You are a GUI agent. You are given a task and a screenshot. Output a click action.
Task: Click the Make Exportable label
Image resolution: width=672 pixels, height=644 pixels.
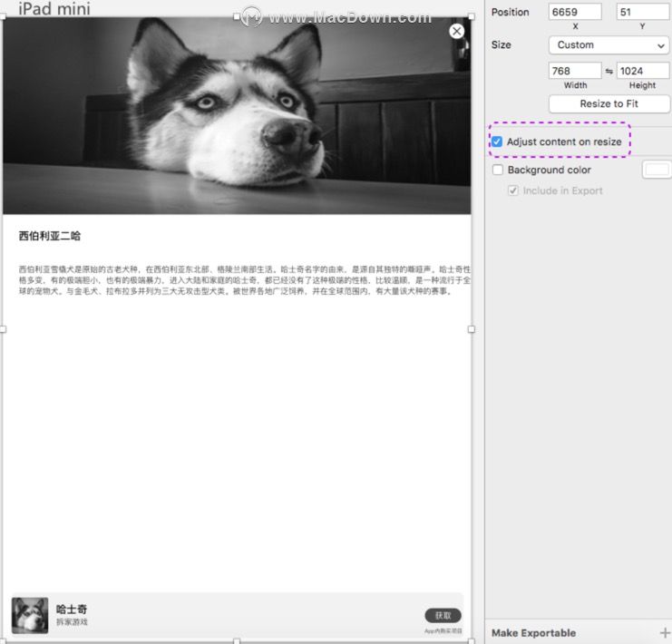point(533,633)
